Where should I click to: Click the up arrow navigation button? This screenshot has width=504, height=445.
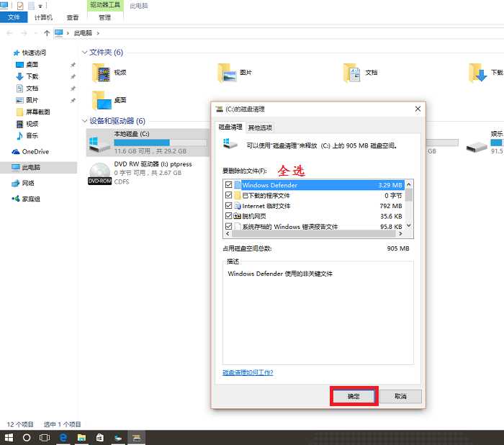47,33
